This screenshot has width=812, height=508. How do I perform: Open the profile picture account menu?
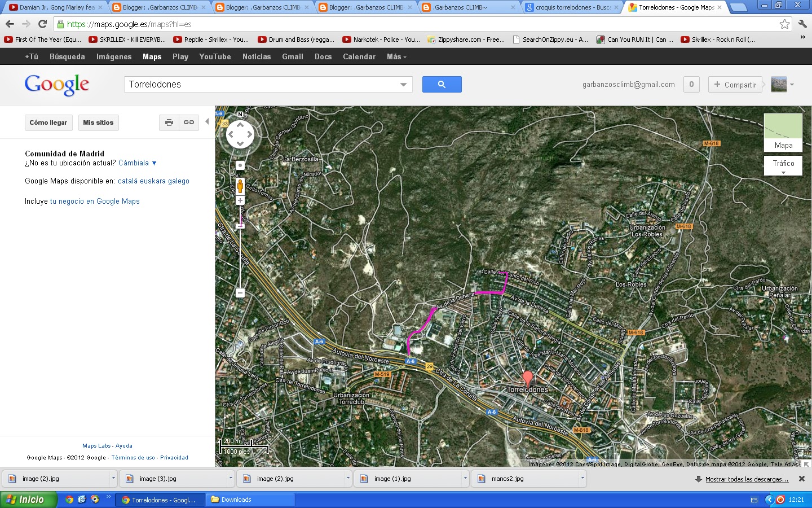[782, 85]
